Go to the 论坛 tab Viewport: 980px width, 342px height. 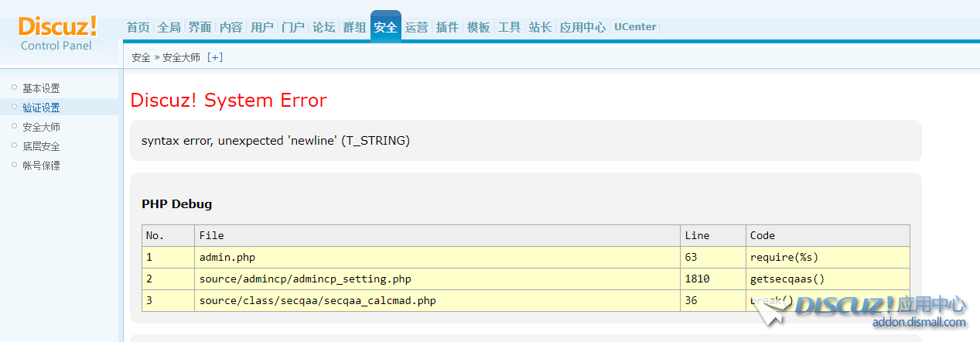pos(323,27)
